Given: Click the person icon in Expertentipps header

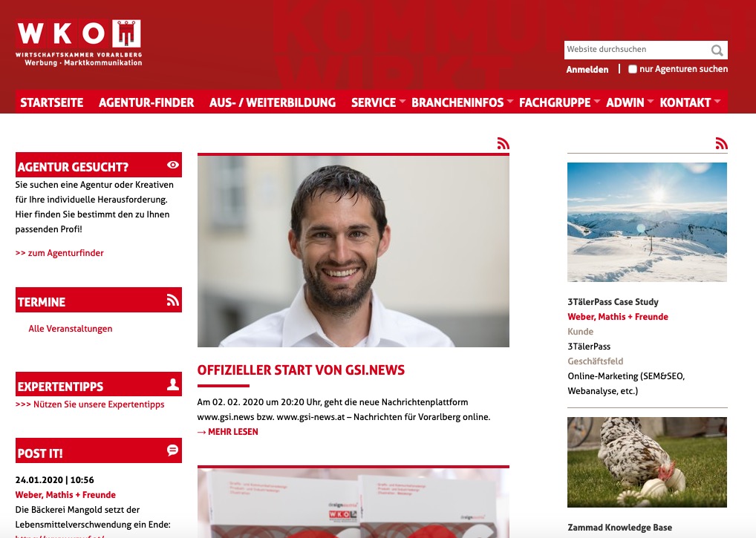Looking at the screenshot, I should 172,384.
